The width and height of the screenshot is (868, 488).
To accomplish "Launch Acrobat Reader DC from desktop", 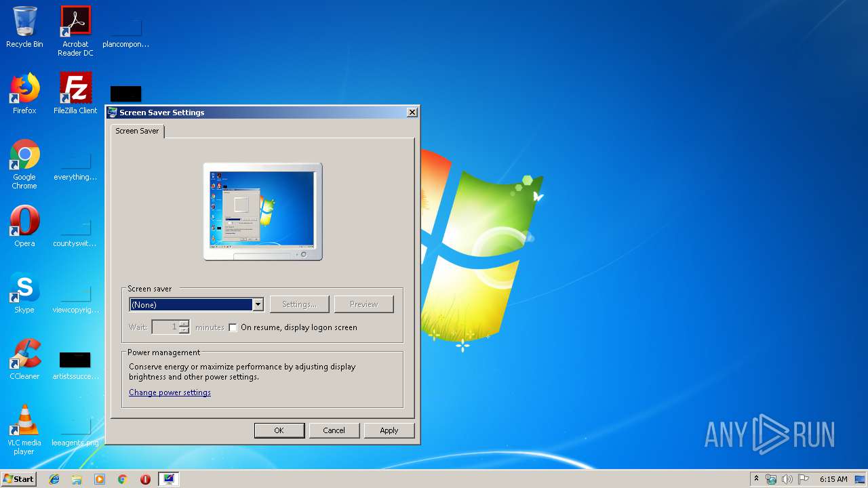I will click(x=75, y=31).
